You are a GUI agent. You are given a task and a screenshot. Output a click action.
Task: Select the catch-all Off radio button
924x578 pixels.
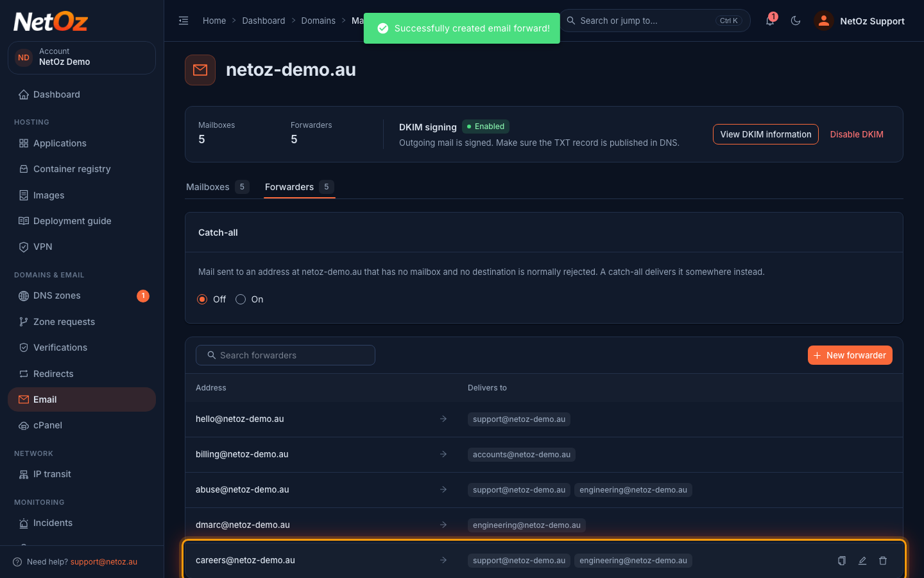[x=202, y=299]
